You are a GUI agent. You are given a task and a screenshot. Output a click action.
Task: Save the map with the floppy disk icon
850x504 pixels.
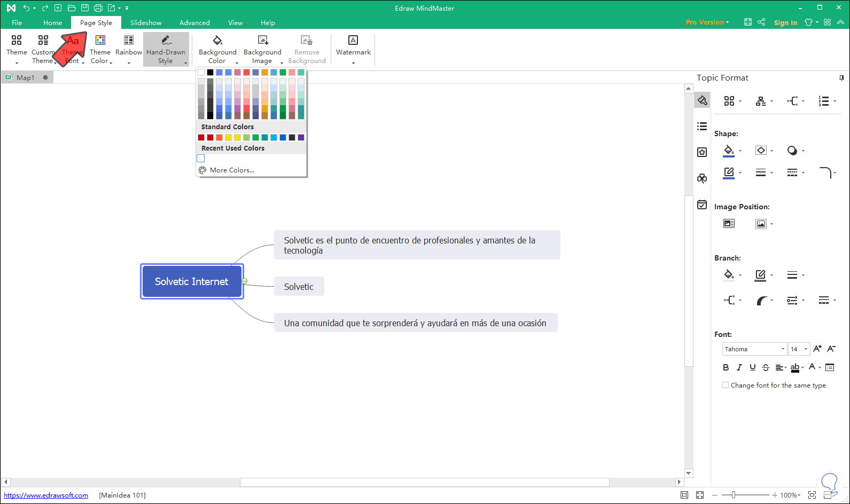(x=85, y=8)
